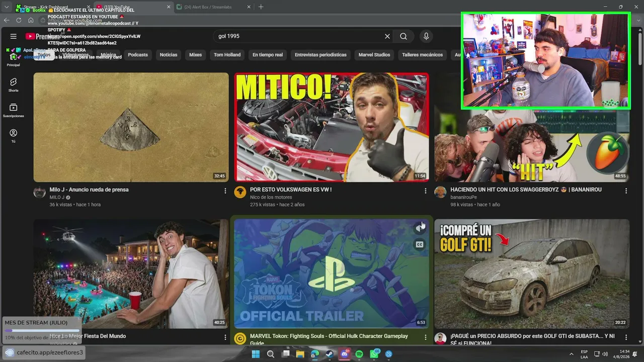Play the Milo J press conference thumbnail
The height and width of the screenshot is (362, 644).
[x=131, y=127]
